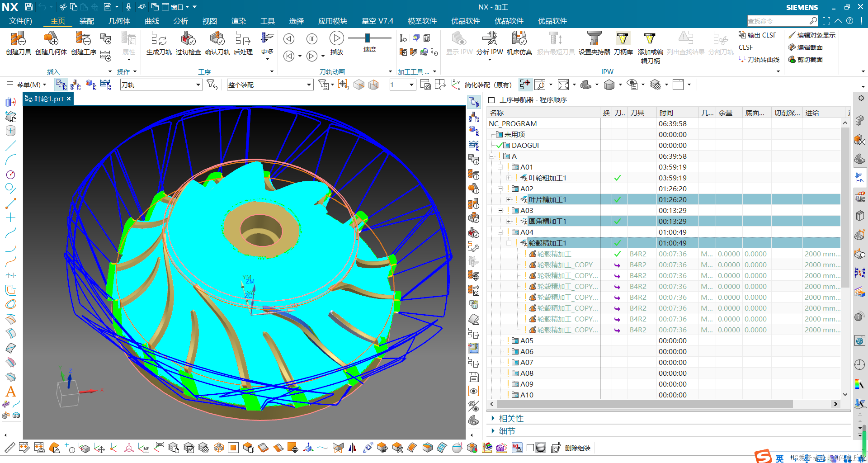868x463 pixels.
Task: Pause the tool path animation
Action: [312, 39]
